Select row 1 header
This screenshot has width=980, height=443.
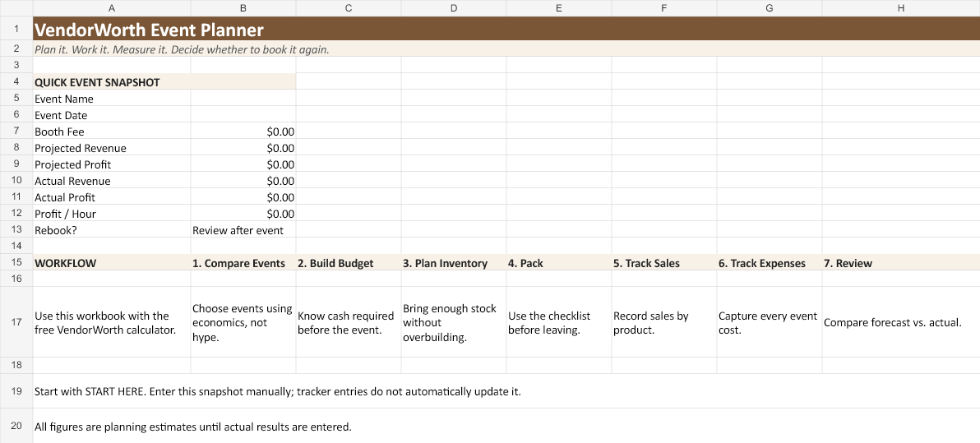(16, 29)
